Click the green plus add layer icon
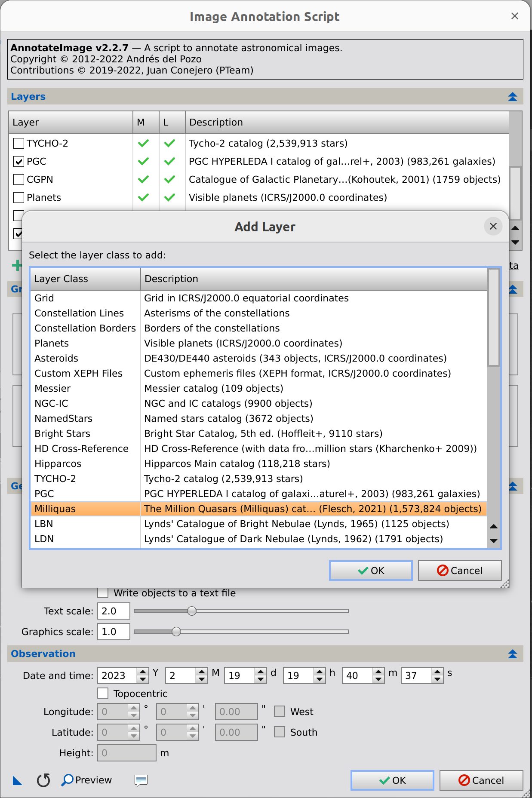 (x=16, y=265)
